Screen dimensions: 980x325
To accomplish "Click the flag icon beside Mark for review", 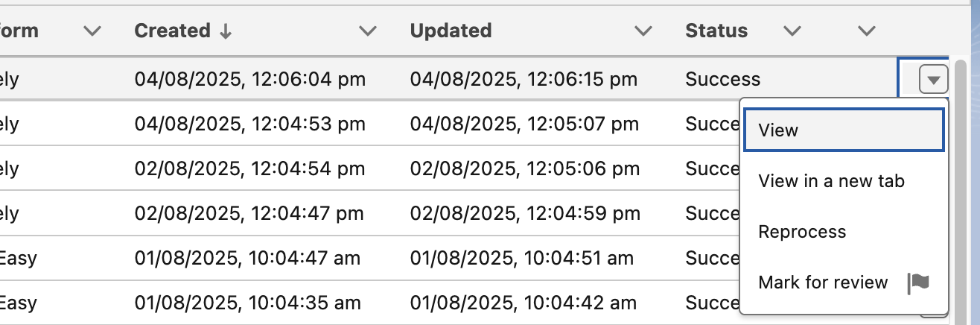I will click(x=919, y=283).
